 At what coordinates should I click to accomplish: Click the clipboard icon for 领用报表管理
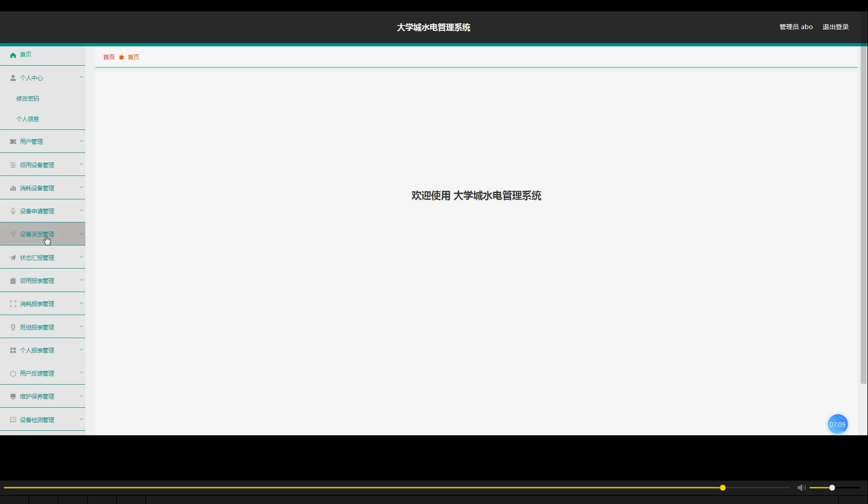[13, 281]
